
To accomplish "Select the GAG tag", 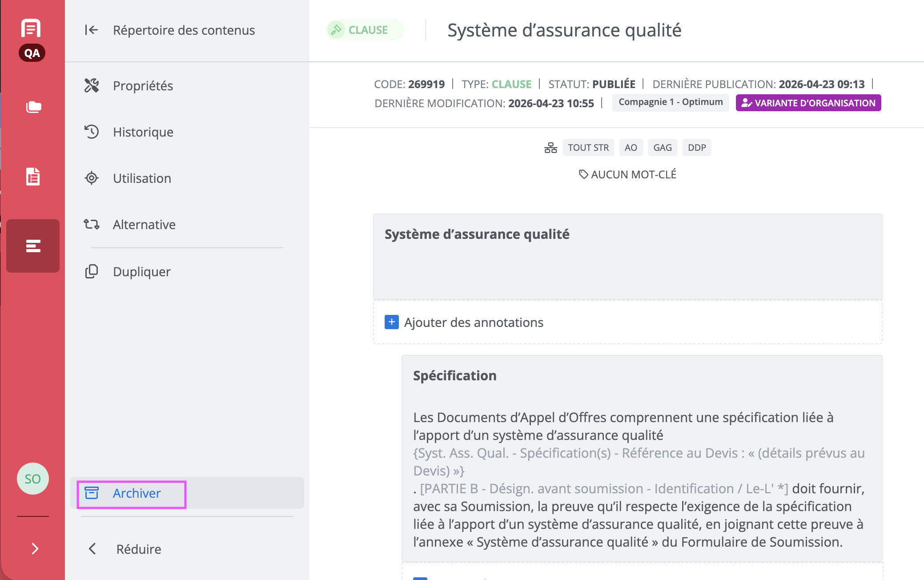I will pyautogui.click(x=663, y=148).
